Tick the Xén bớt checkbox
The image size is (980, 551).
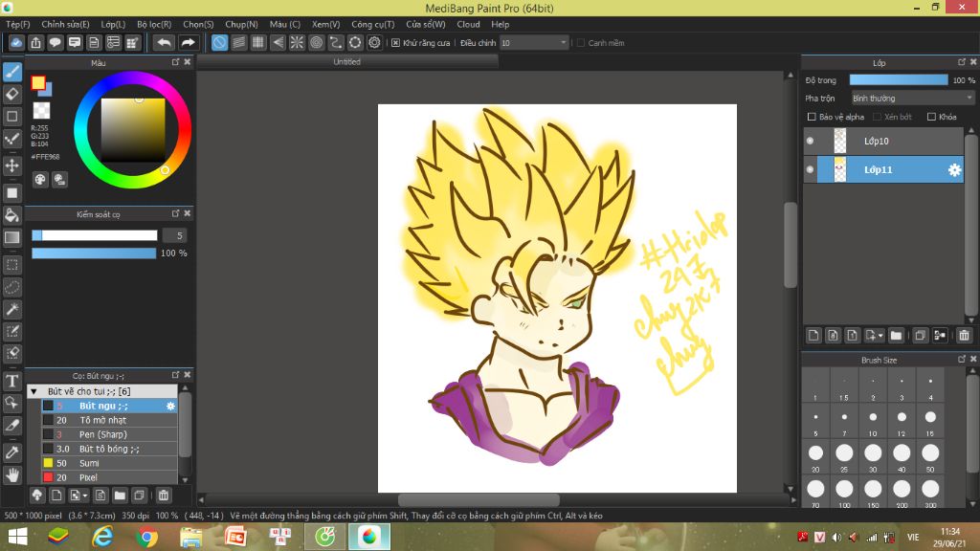click(x=877, y=117)
